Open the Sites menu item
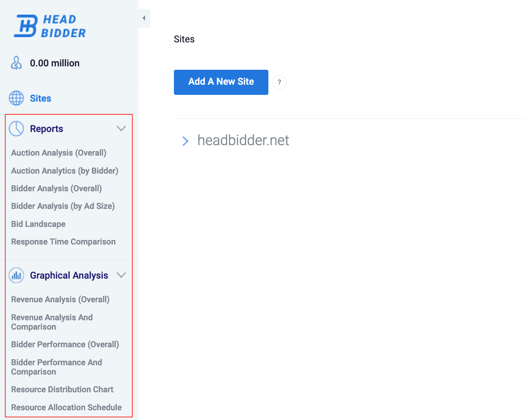The image size is (524, 420). tap(40, 98)
